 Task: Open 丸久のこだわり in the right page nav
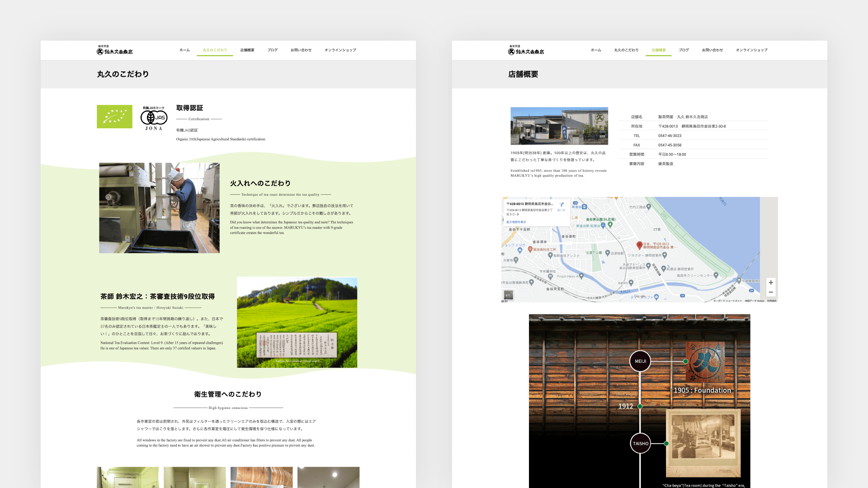626,50
